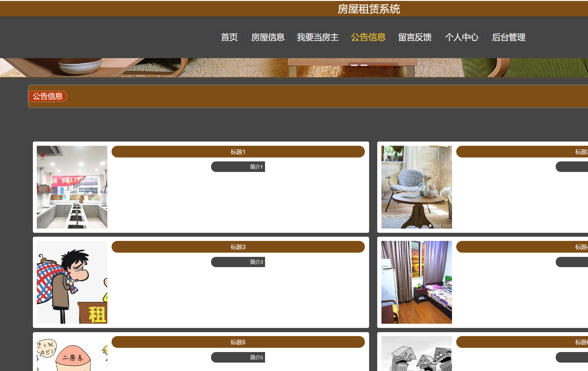Click the 房屋租赁系统 site title

point(369,9)
